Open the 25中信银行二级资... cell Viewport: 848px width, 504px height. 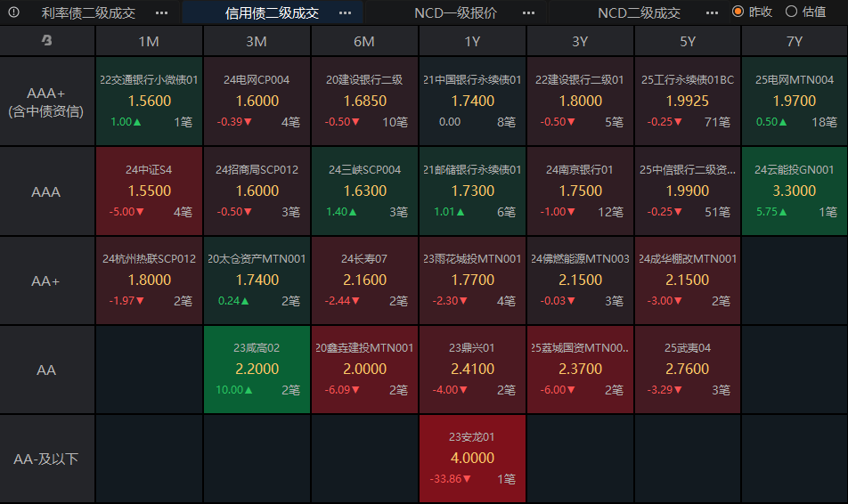pos(688,191)
